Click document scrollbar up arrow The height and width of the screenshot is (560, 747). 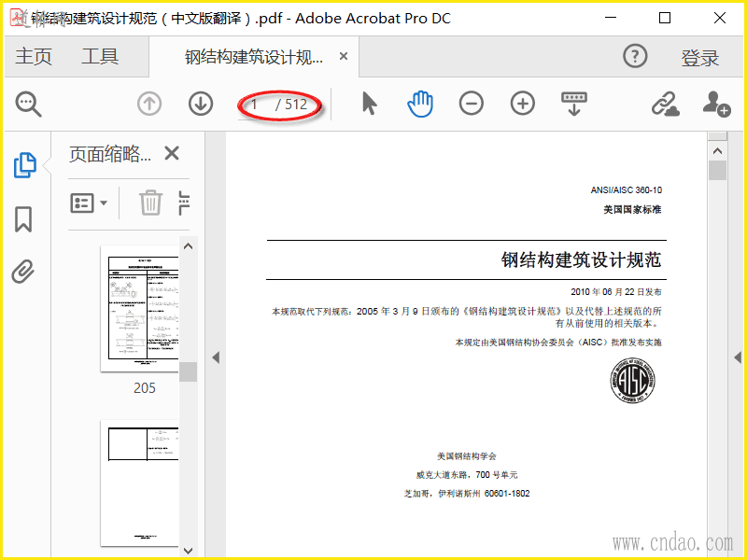pos(717,151)
